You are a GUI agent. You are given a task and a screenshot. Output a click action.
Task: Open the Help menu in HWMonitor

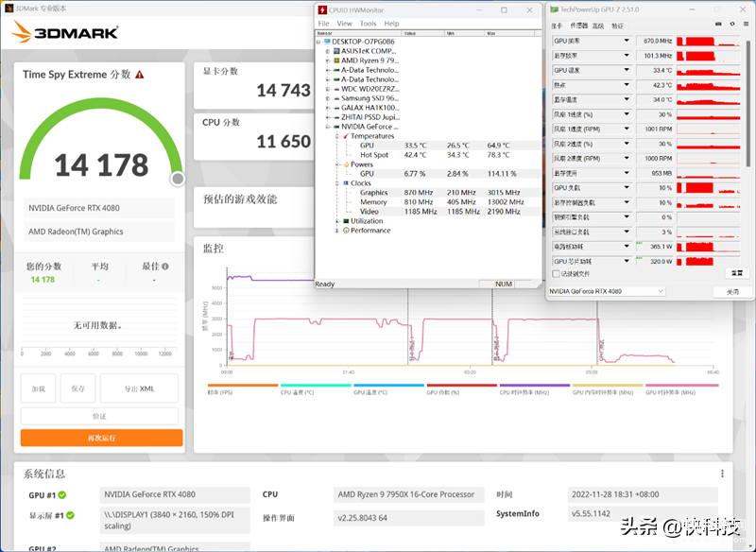(x=391, y=23)
